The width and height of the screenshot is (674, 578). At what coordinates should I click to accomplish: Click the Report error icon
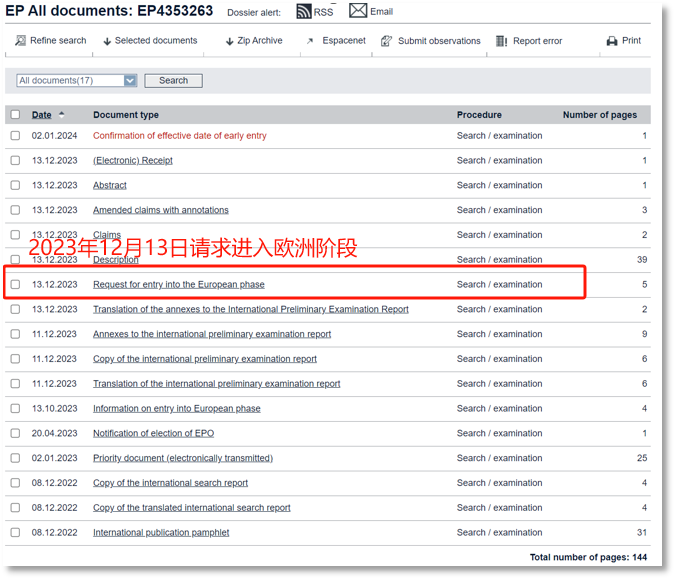point(502,41)
